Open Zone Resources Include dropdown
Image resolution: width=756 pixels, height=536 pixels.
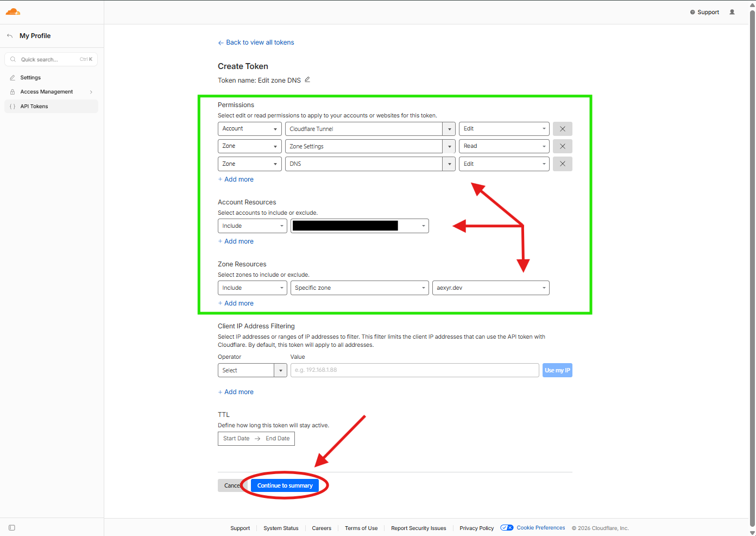click(x=253, y=288)
